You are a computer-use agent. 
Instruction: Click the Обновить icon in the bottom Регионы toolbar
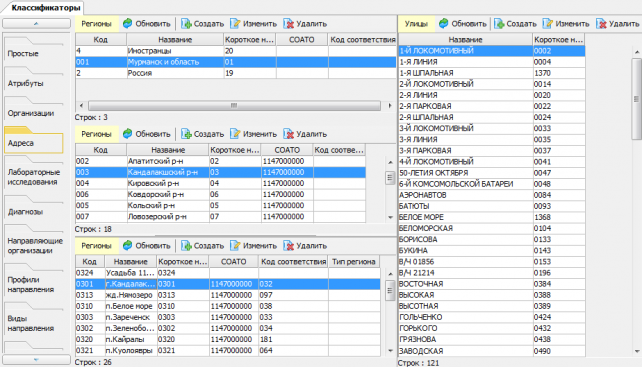(x=128, y=245)
